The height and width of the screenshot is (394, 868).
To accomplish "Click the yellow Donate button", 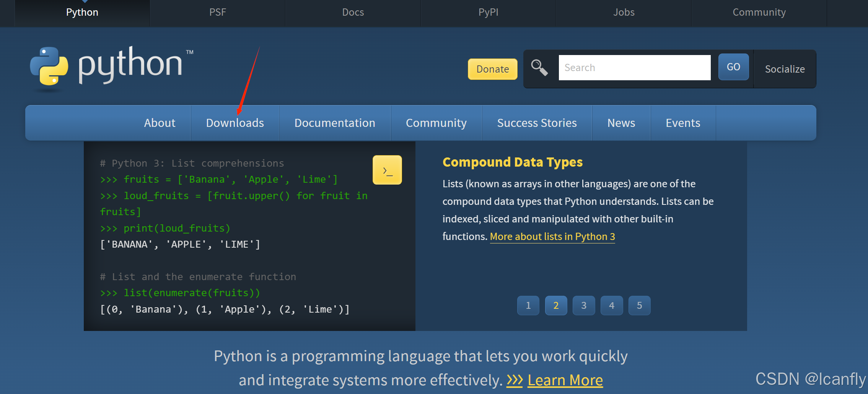I will click(x=493, y=69).
